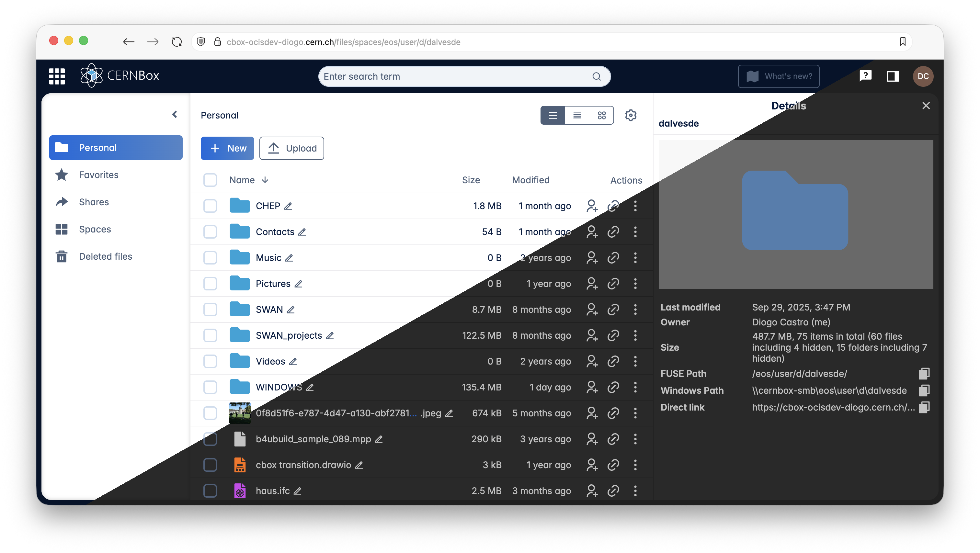Check the select all files checkbox

click(x=210, y=180)
